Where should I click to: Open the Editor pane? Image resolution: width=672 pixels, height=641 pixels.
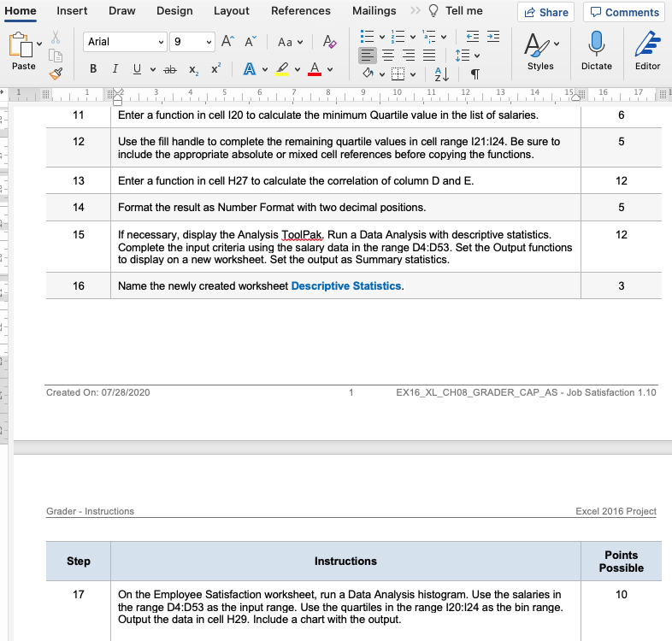[x=647, y=51]
